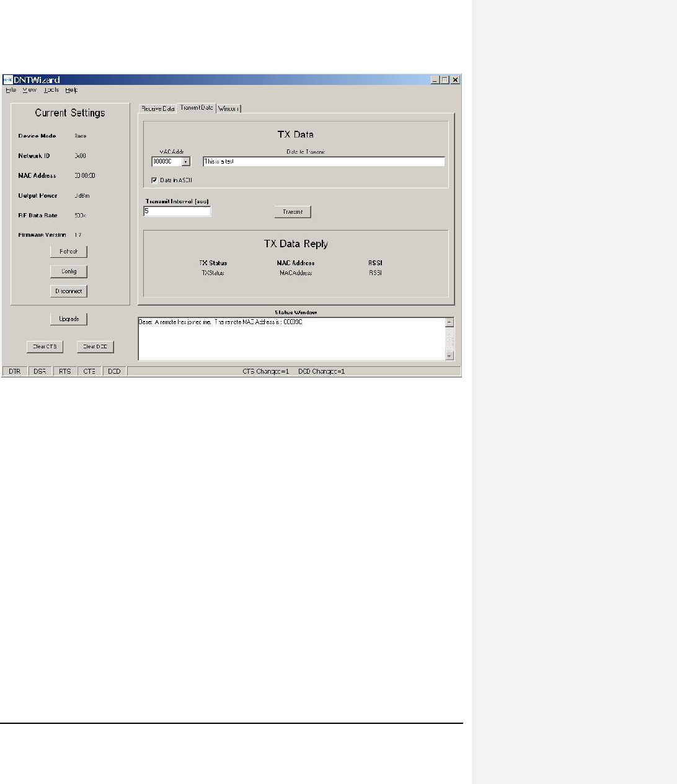Click the 'Firmware Version' label
The width and height of the screenshot is (677, 784).
42,235
